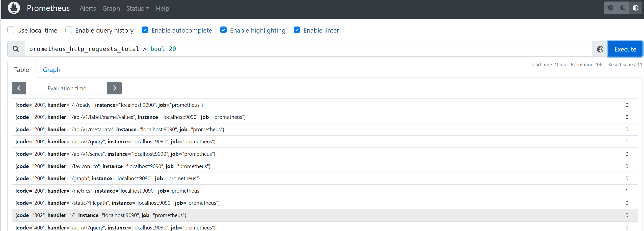
Task: Select the browser-preferred theme contrast icon
Action: click(635, 8)
